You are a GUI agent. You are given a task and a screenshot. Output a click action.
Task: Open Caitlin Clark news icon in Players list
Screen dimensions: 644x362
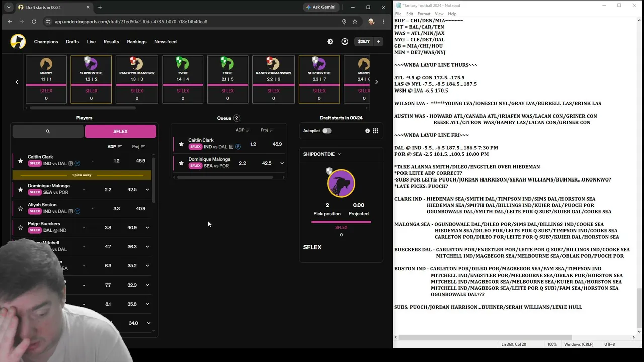71,163
